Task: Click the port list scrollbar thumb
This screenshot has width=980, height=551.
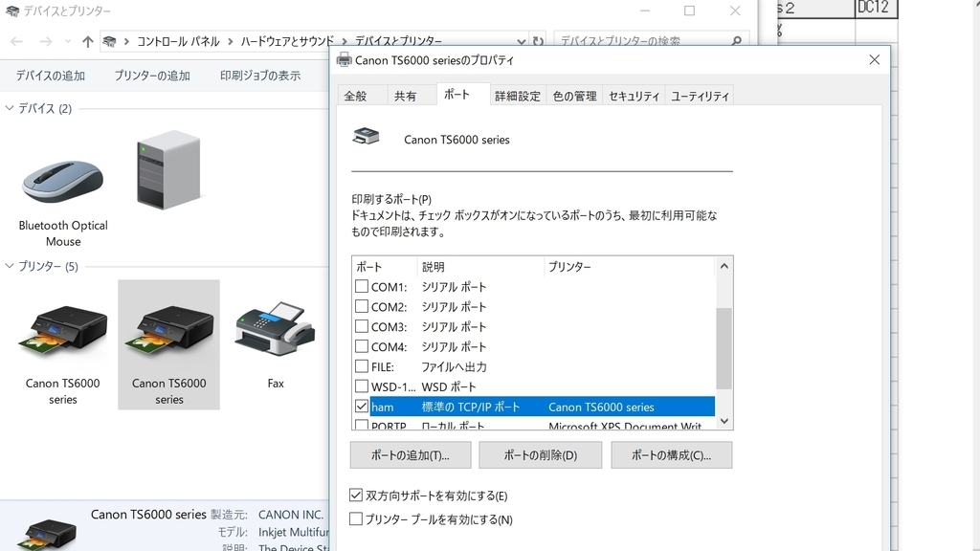Action: tap(724, 348)
